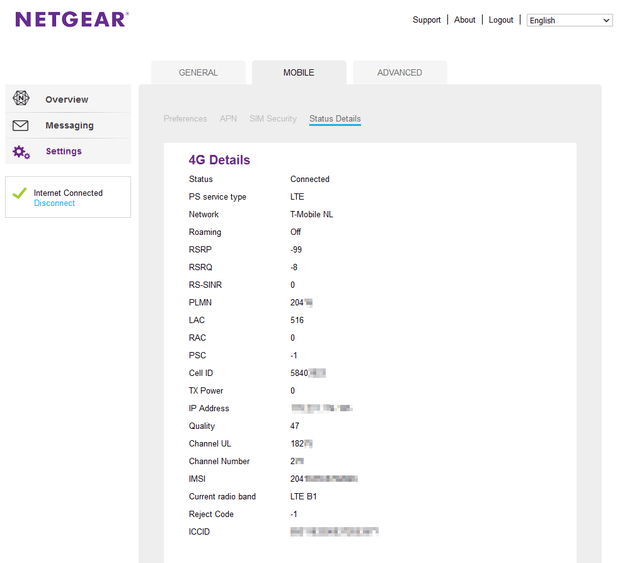The height and width of the screenshot is (563, 620).
Task: Click the RSRQ value -8
Action: pyautogui.click(x=294, y=267)
